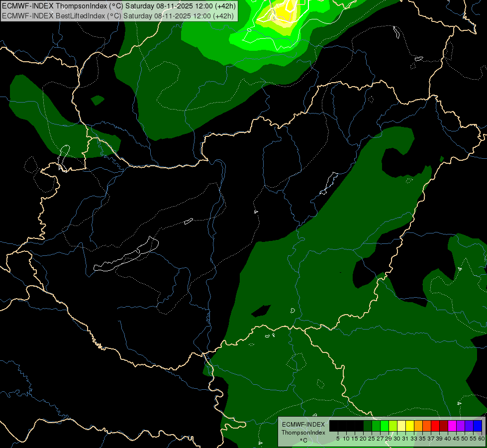Click the pure yellow 31–33 legend swatch
This screenshot has width=487, height=448.
(x=410, y=426)
